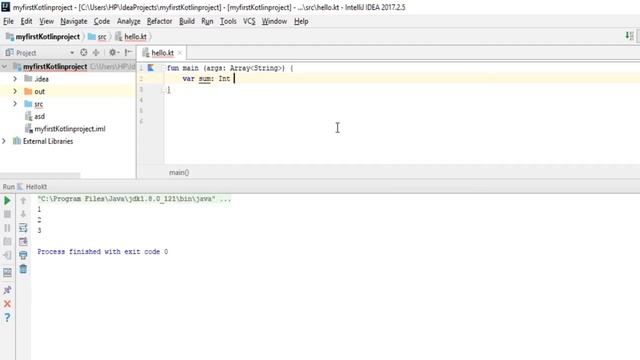Open the Project panel settings gear
The height and width of the screenshot is (360, 640).
coord(113,52)
